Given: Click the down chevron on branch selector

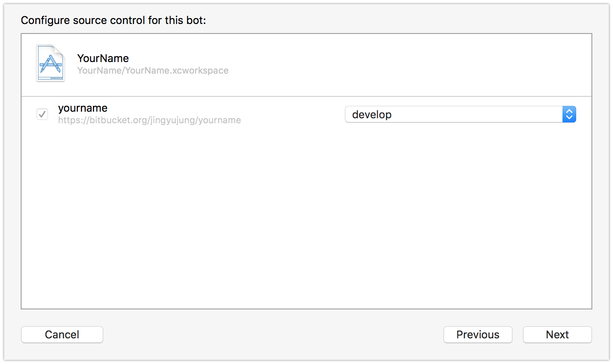Looking at the screenshot, I should [569, 117].
